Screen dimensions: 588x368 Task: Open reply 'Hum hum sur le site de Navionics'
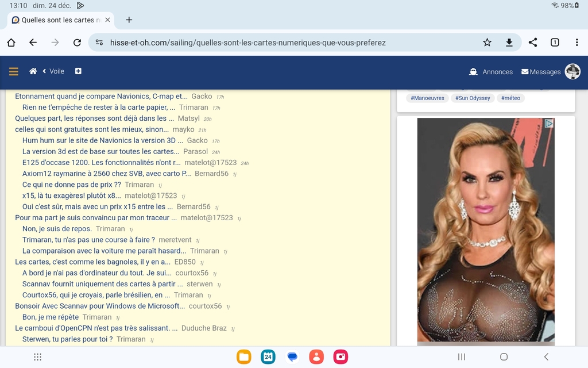[x=103, y=140]
